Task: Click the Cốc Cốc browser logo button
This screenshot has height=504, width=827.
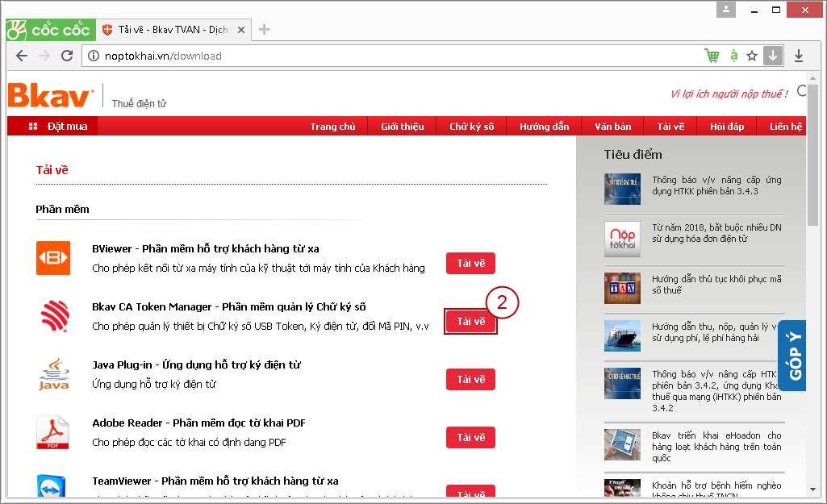Action: (x=48, y=30)
